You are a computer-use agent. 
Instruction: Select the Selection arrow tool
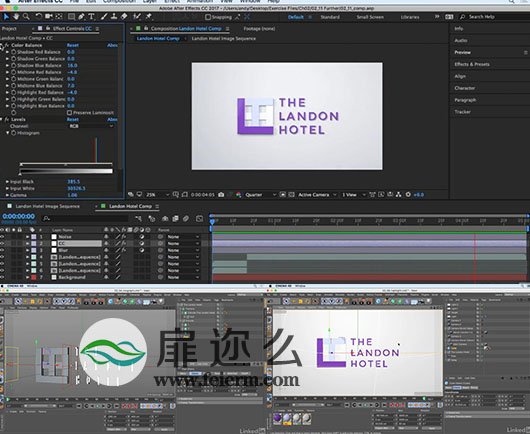click(6, 16)
